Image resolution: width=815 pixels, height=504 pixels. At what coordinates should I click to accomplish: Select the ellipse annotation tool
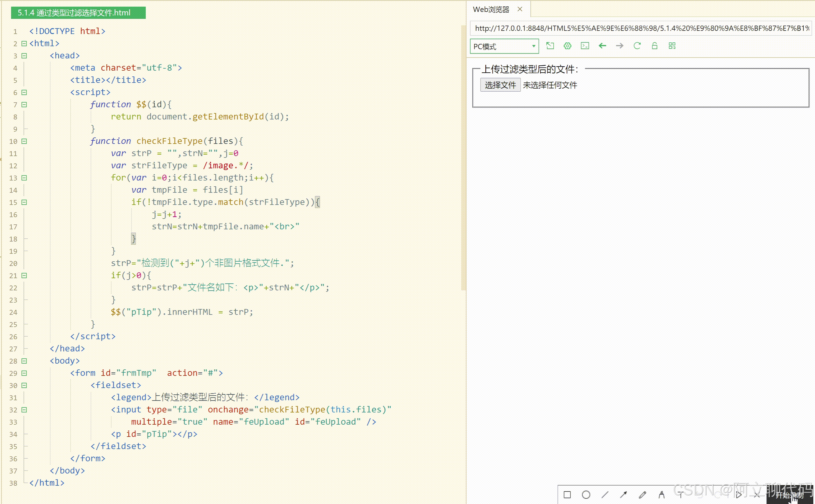586,495
